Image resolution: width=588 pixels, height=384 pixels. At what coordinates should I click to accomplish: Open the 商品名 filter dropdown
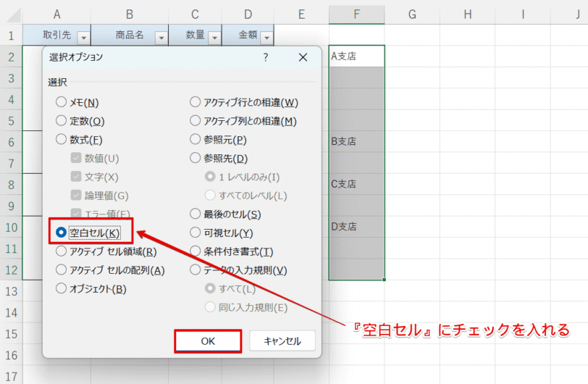(x=161, y=38)
